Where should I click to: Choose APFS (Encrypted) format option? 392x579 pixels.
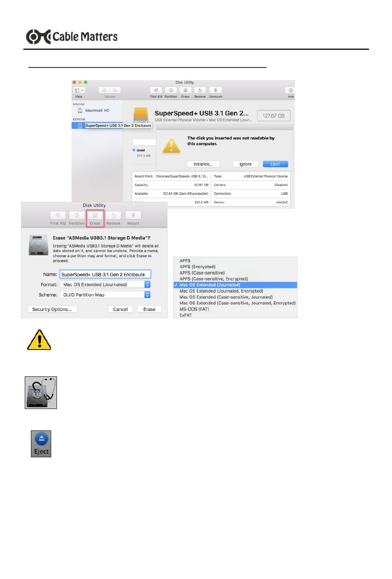(x=197, y=267)
